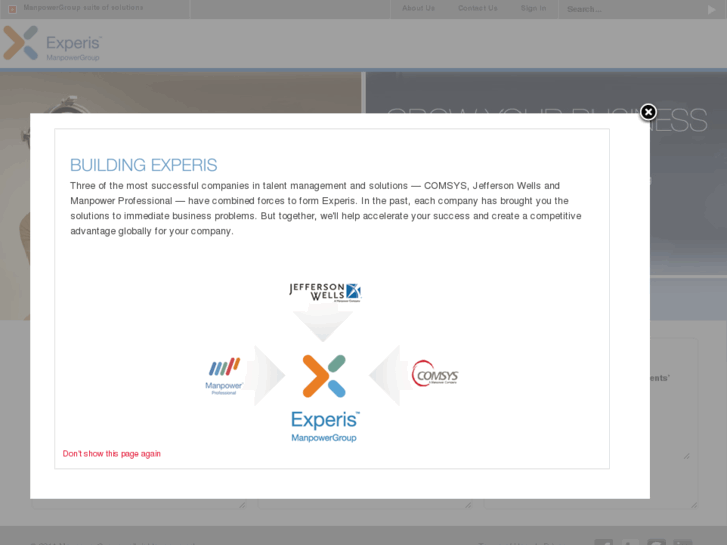
Task: Click the red icon beside ManpowerGroup suite
Action: pyautogui.click(x=13, y=9)
